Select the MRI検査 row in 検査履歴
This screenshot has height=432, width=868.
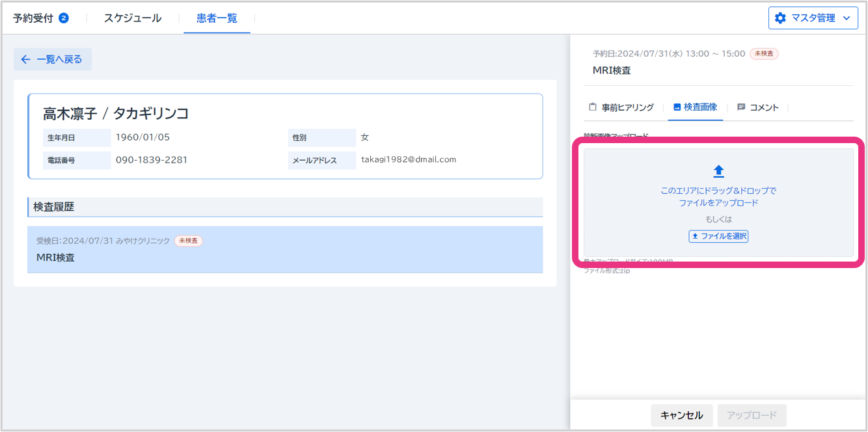[285, 250]
